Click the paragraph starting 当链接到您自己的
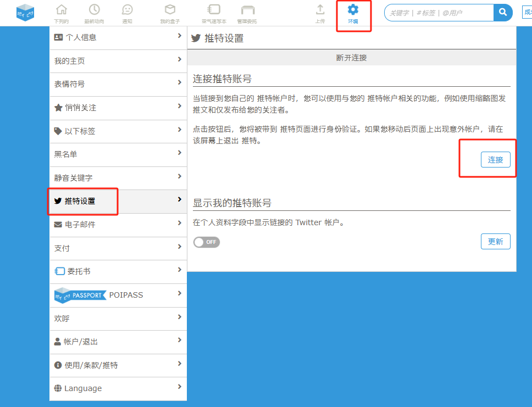 pyautogui.click(x=350, y=104)
